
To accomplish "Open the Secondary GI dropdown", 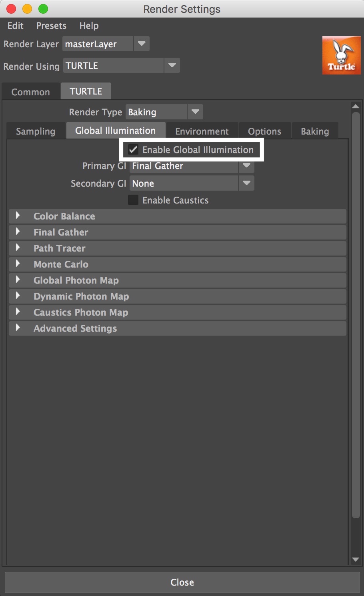I will pos(192,183).
